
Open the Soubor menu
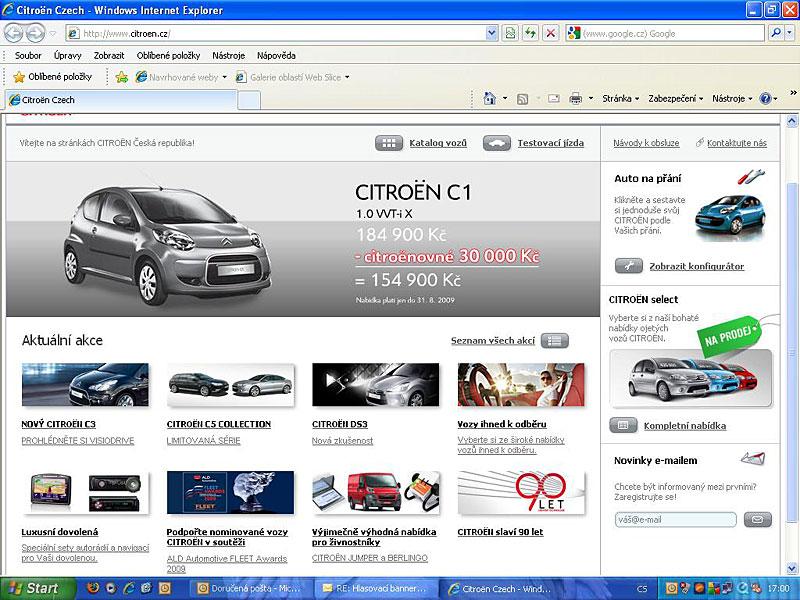[28, 56]
